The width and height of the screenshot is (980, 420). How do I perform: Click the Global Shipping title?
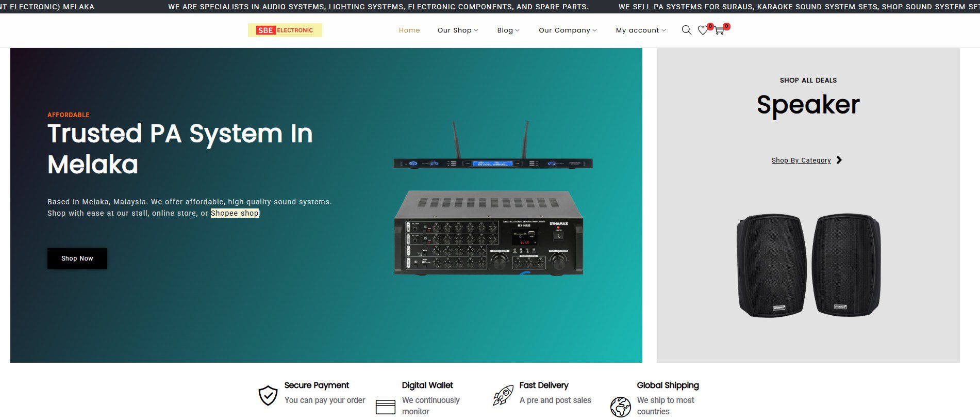coord(668,385)
